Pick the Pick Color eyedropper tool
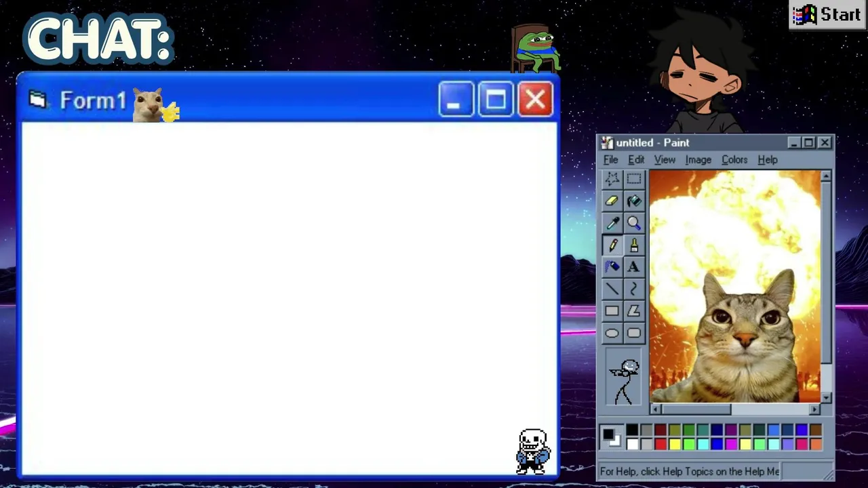The height and width of the screenshot is (488, 868). [x=612, y=223]
